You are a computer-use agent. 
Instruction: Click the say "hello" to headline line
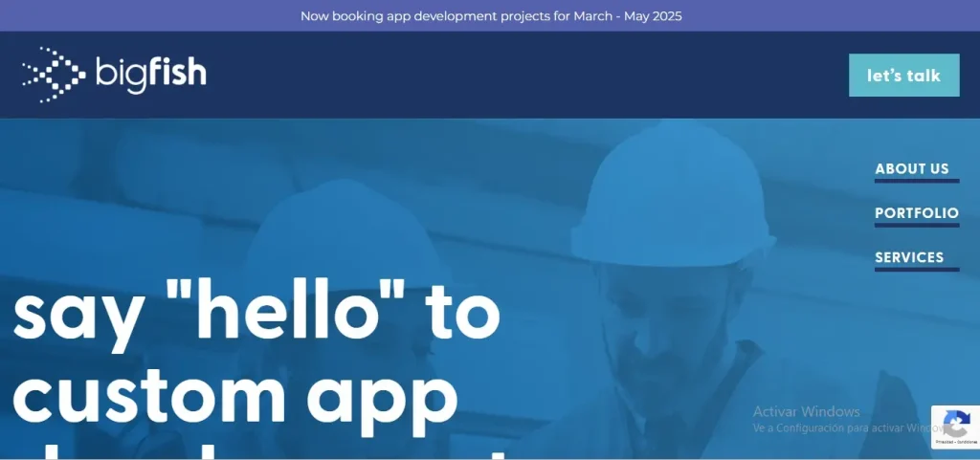tap(256, 312)
